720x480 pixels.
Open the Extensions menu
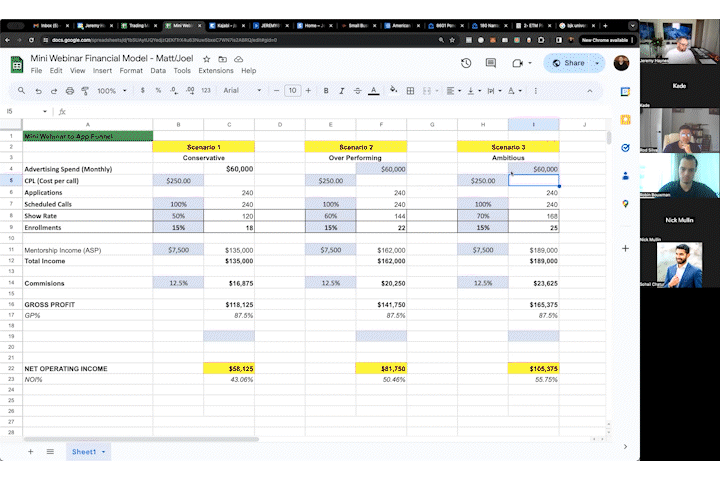[216, 71]
